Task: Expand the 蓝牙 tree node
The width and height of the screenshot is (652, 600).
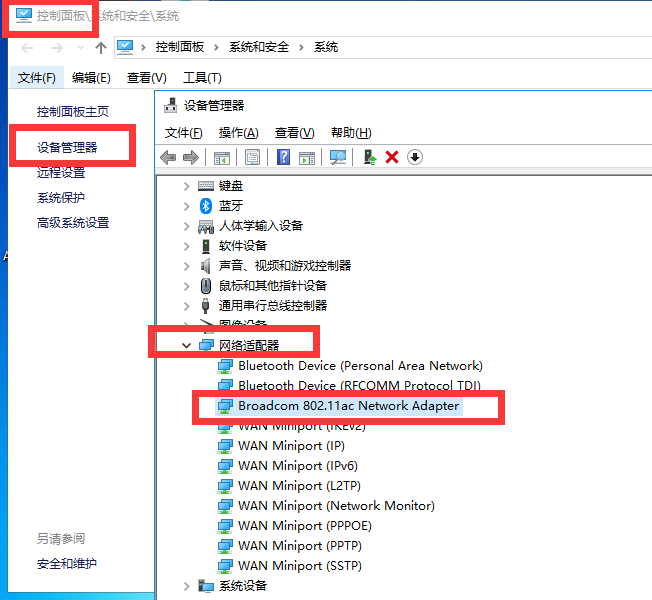Action: 187,206
